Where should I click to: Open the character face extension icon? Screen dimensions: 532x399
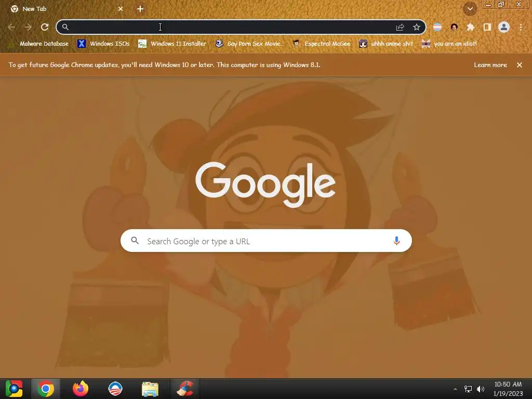(454, 27)
